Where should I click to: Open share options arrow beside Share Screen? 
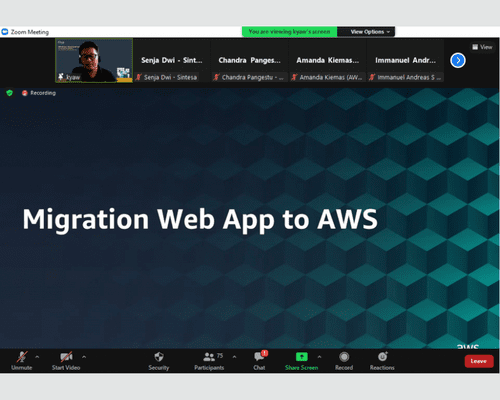[x=319, y=357]
